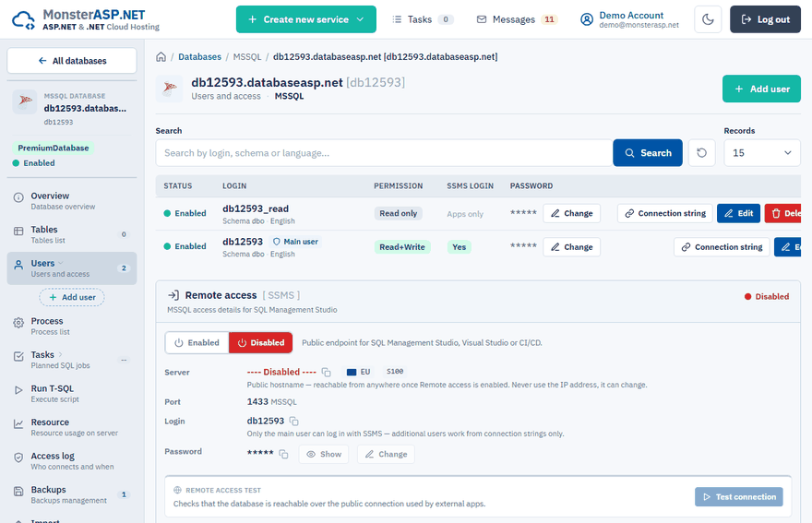
Task: Reset search with the refresh icon
Action: (x=701, y=153)
